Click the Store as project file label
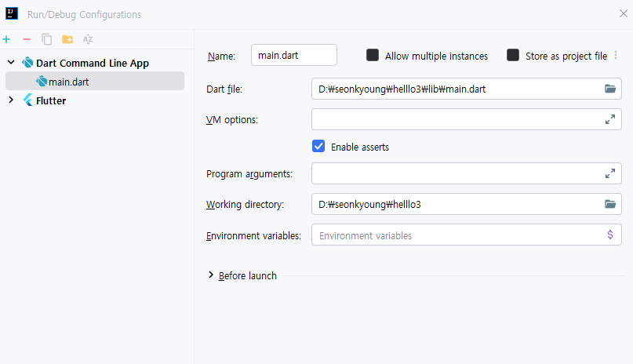 [566, 56]
